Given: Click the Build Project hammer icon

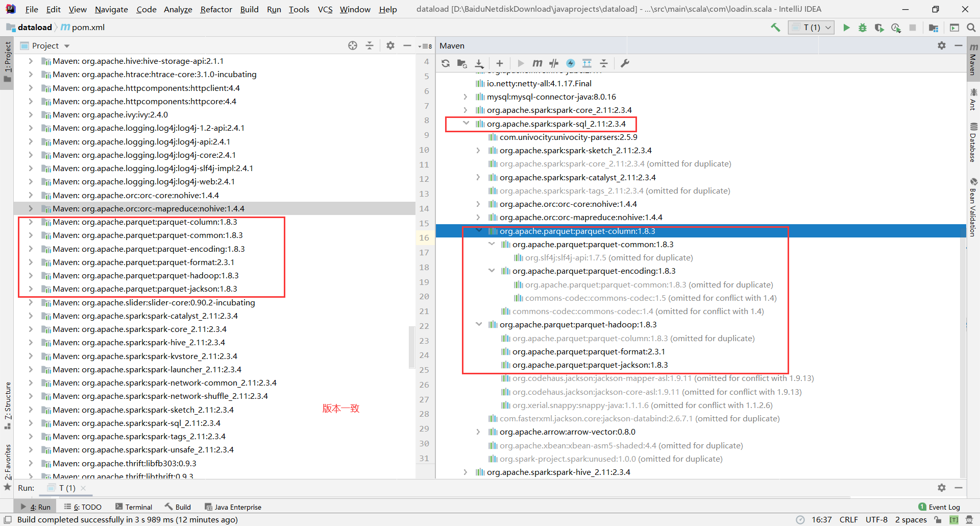Looking at the screenshot, I should pos(775,28).
